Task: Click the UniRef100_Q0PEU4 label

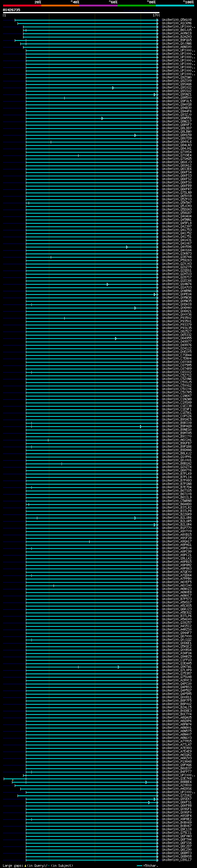Action: coord(177,294)
